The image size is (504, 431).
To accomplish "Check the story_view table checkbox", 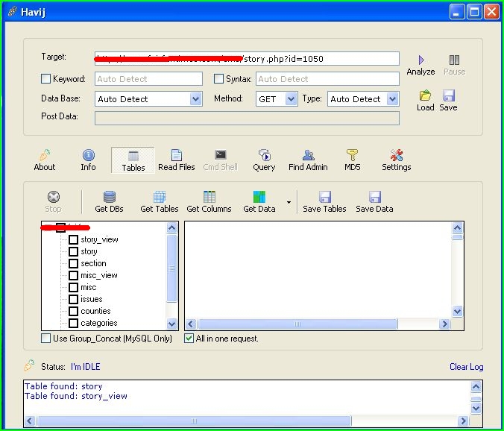I will coord(73,239).
